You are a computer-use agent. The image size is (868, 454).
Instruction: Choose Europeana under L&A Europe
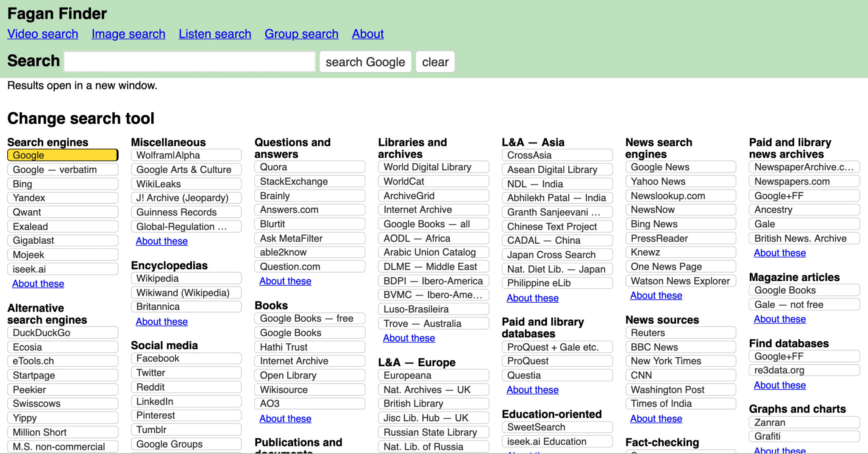tap(434, 376)
